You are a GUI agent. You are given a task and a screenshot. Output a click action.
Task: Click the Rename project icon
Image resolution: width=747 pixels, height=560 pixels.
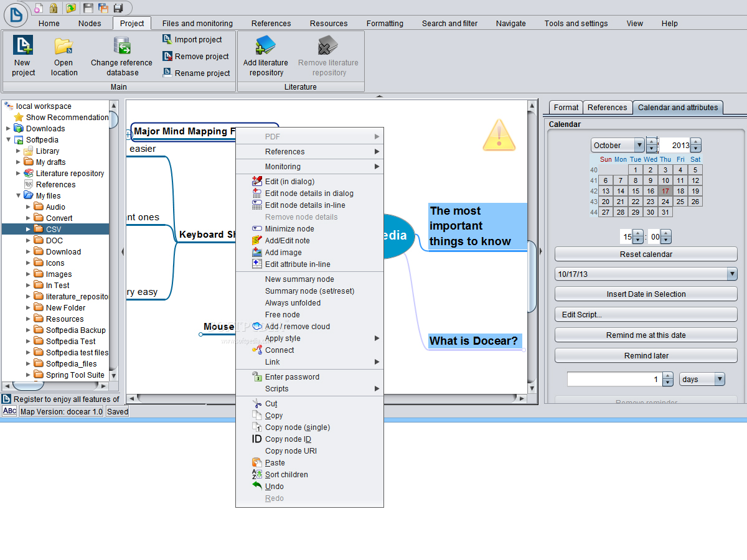(x=167, y=73)
